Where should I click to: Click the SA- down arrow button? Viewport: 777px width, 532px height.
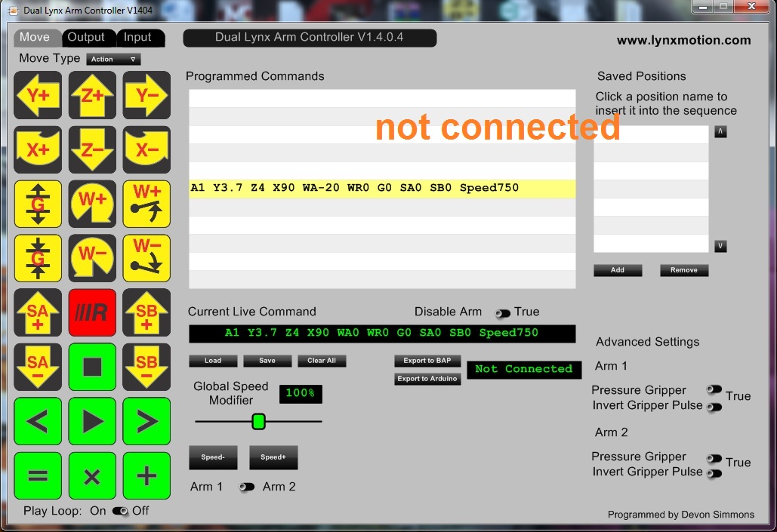[39, 367]
